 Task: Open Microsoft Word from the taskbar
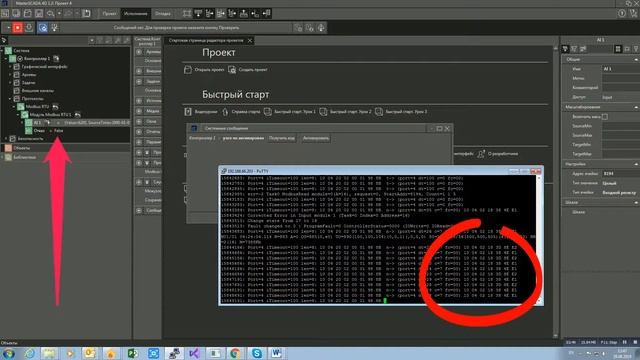277,353
